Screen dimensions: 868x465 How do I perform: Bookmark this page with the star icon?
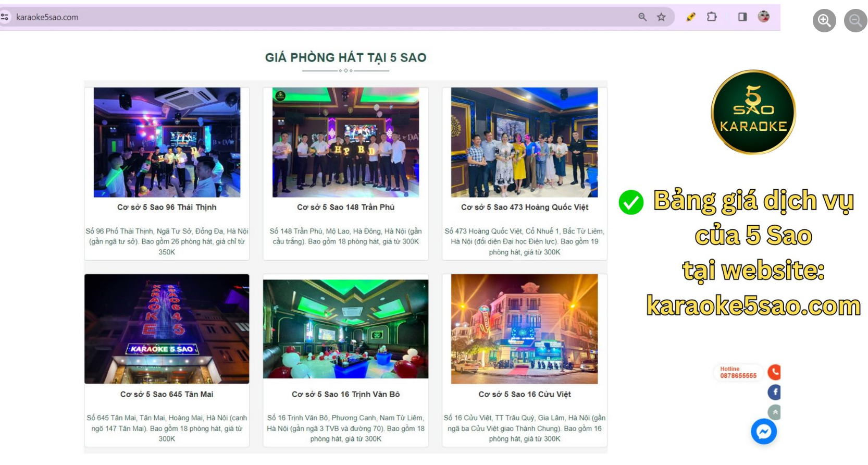(x=661, y=17)
